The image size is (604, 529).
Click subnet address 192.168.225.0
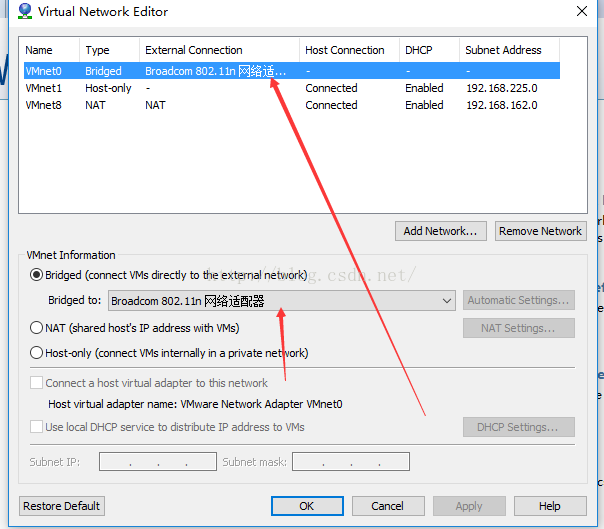502,88
